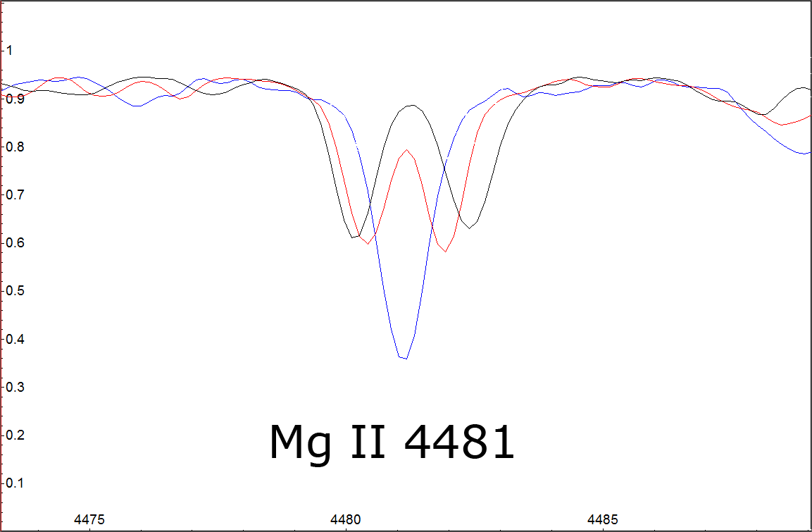Click the 0.4 y-axis tick label
The height and width of the screenshot is (532, 812).
click(14, 339)
